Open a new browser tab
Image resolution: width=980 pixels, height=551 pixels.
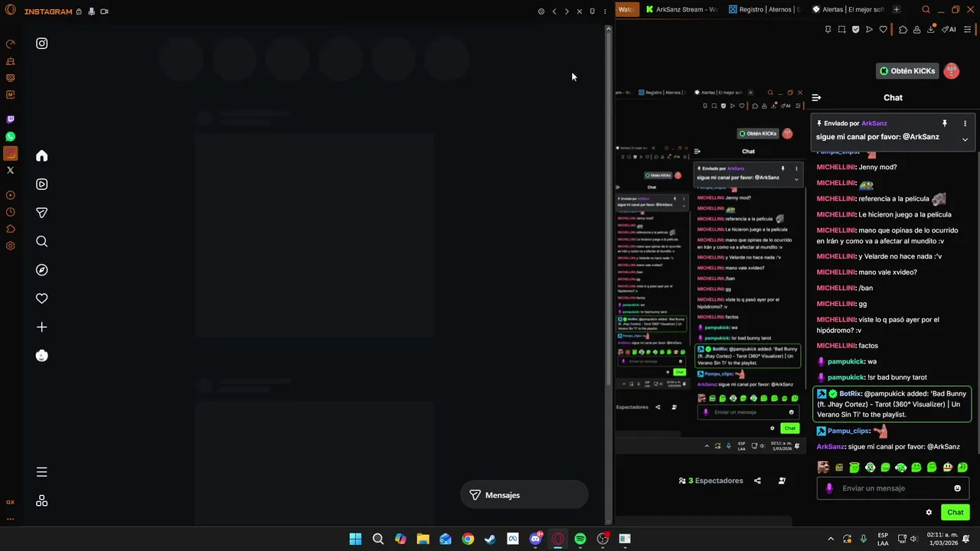coord(897,10)
